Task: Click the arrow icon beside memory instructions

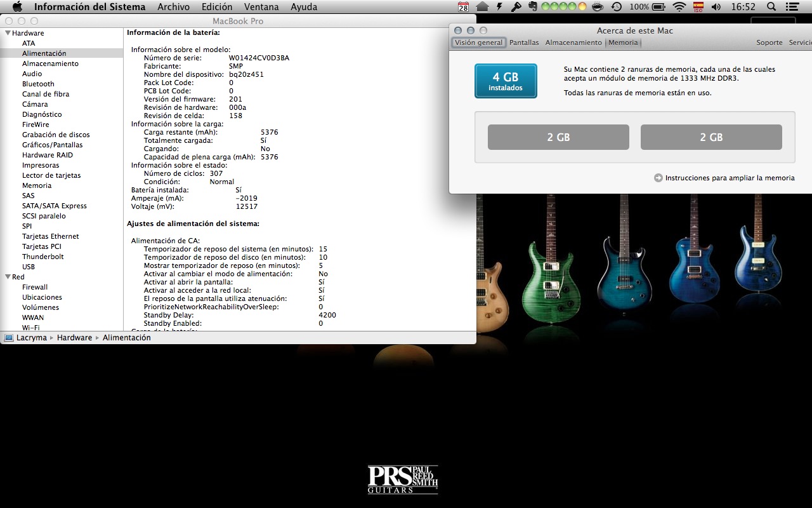Action: [x=658, y=178]
